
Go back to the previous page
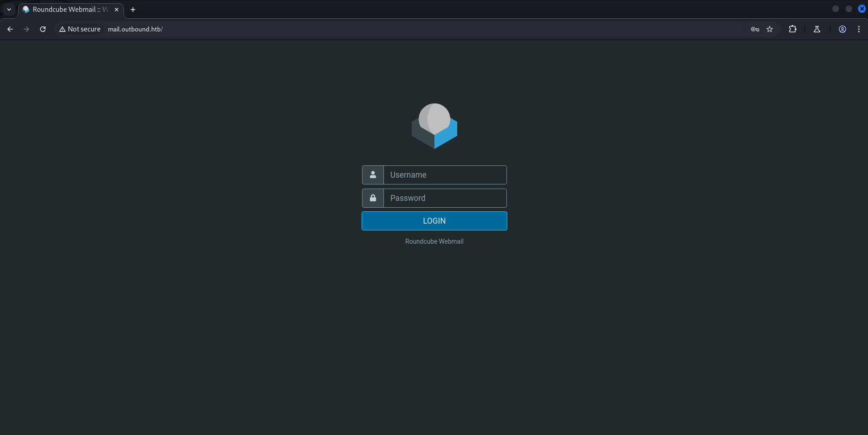tap(10, 29)
